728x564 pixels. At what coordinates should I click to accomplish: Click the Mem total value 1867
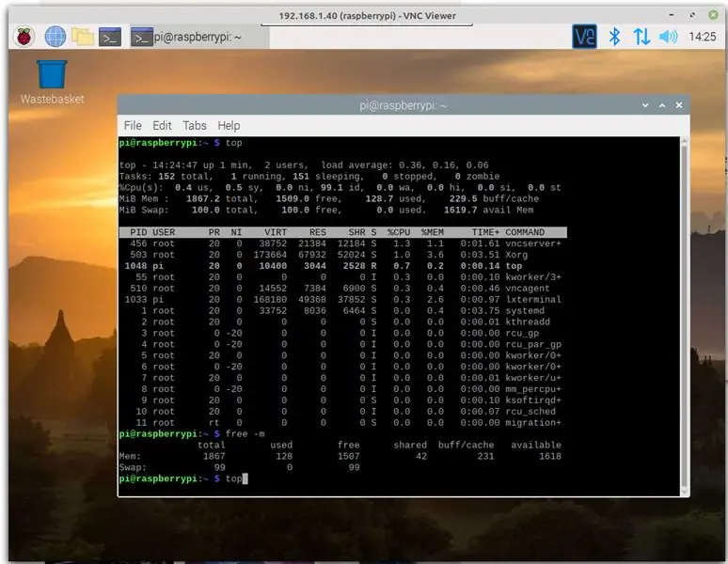point(214,457)
